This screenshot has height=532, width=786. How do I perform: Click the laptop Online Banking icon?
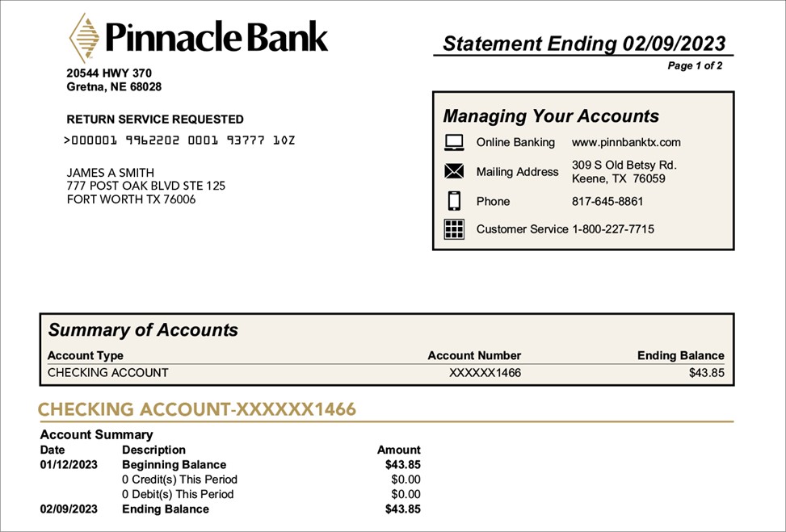[x=454, y=143]
